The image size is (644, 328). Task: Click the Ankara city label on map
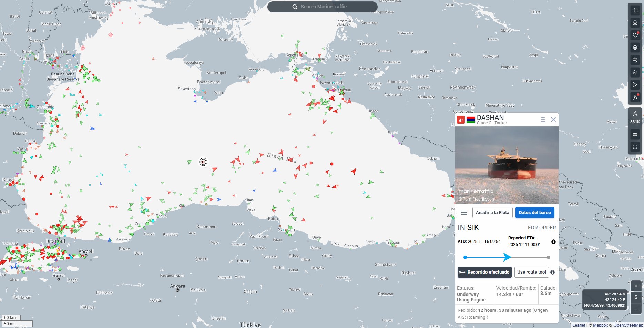pos(177,286)
